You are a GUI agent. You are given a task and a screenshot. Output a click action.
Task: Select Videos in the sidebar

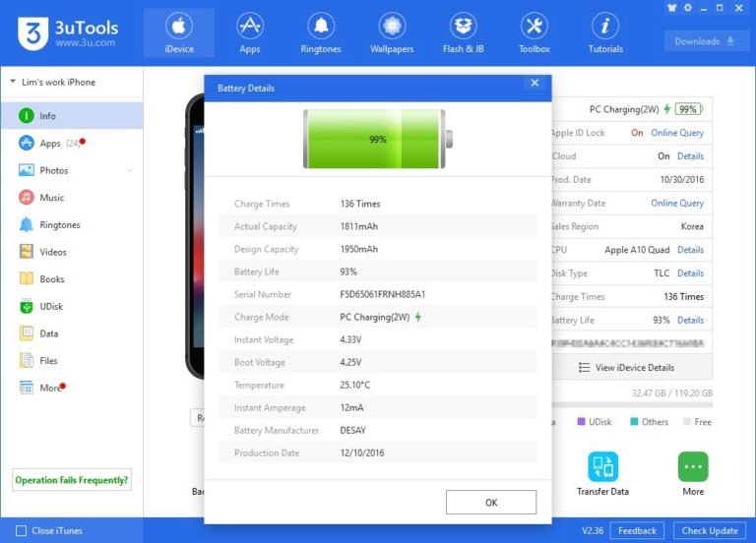click(72, 252)
